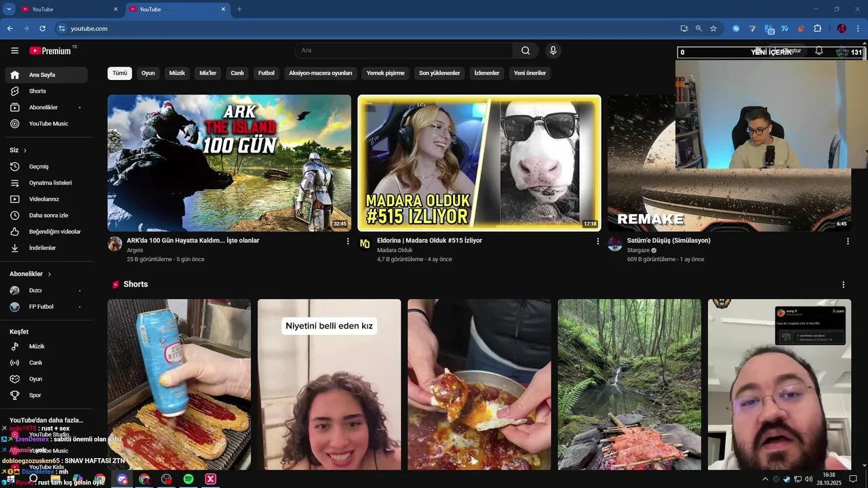Screen dimensions: 868x488
Task: Open options for ARK'da 100 Gün video
Action: point(348,241)
